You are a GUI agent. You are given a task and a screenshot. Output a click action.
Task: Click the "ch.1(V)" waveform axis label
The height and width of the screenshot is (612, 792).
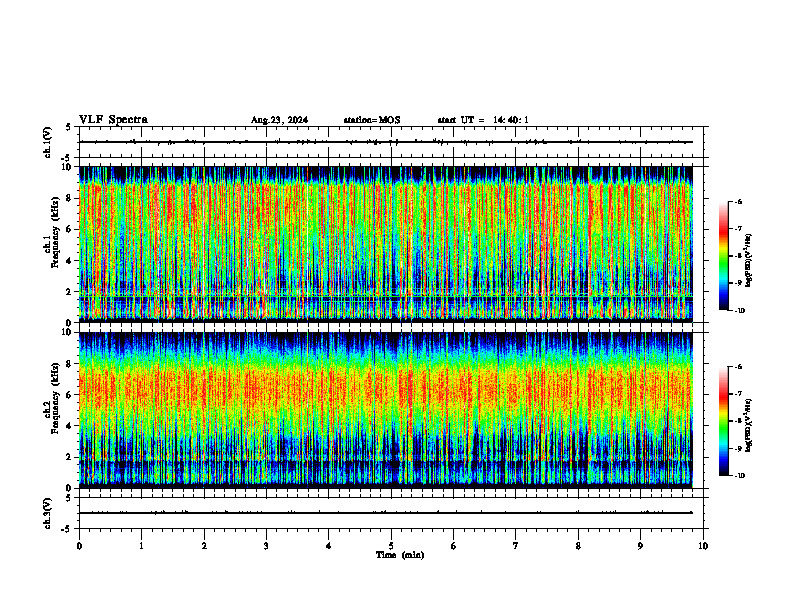[48, 142]
